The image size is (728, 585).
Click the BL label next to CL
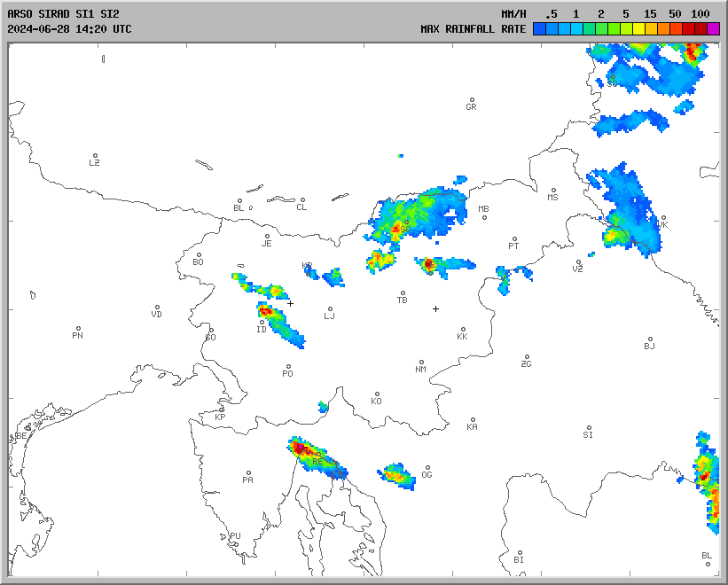(x=239, y=208)
